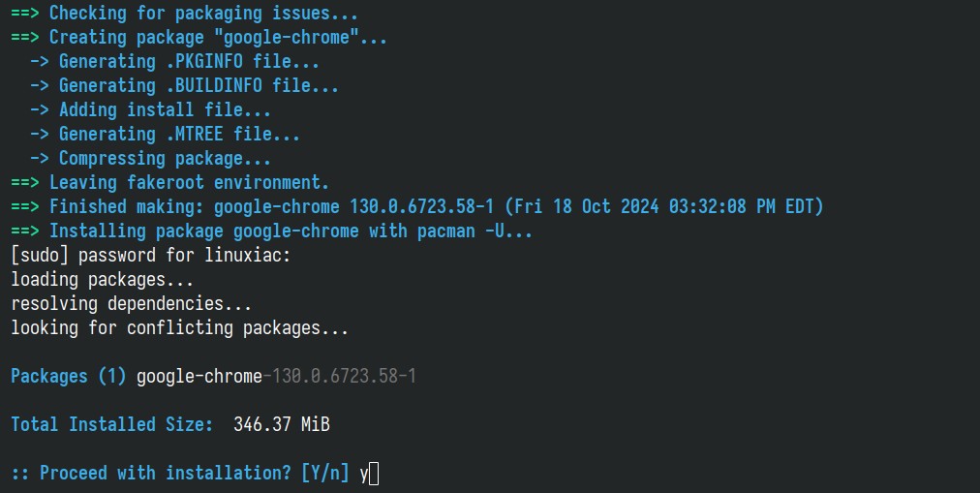Viewport: 980px width, 493px height.
Task: Click the '[sudo] password for linuxiac:' line
Action: coord(151,255)
